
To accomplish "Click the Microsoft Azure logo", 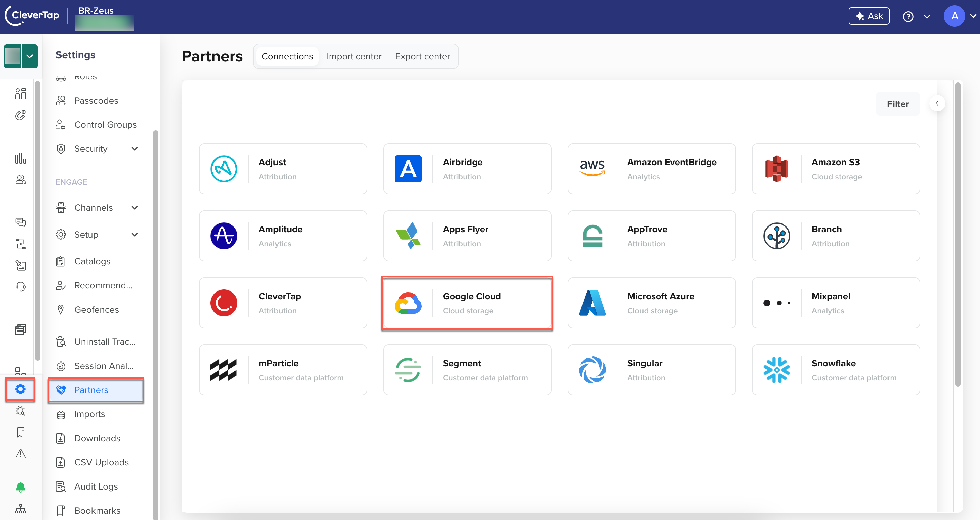I will click(x=592, y=303).
